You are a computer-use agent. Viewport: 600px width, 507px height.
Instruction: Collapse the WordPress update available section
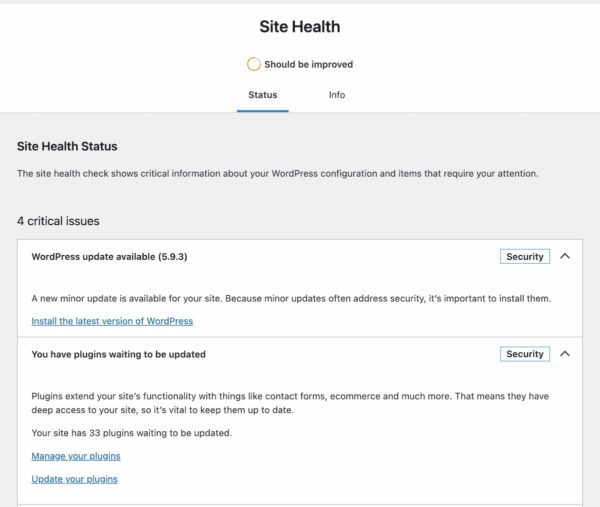click(x=565, y=256)
